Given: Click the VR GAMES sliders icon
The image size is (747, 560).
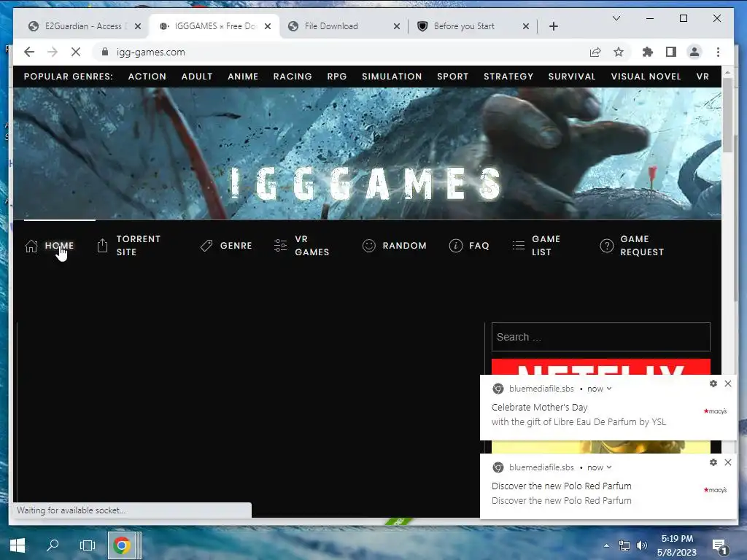Looking at the screenshot, I should (281, 245).
